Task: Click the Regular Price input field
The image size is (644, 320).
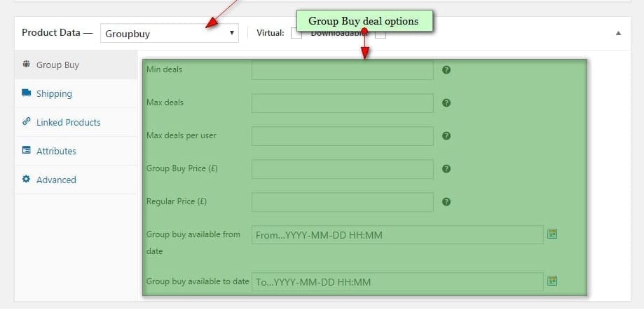Action: click(x=343, y=202)
